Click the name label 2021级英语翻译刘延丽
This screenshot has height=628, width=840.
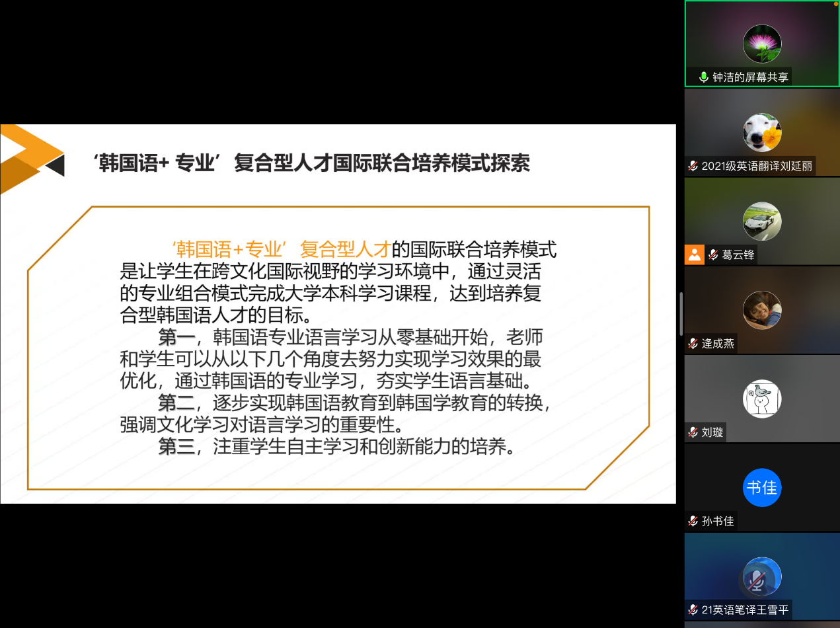coord(757,166)
